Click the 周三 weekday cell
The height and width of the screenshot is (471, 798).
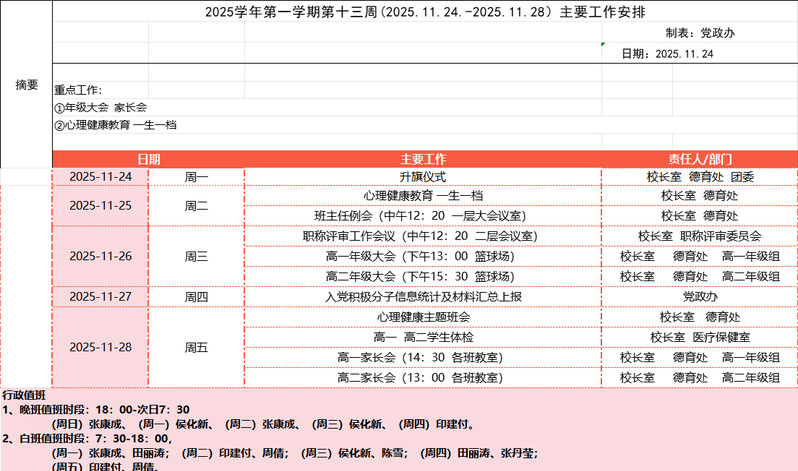[x=196, y=256]
